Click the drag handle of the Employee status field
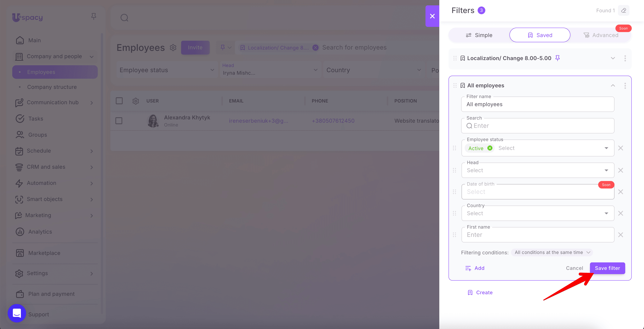 (x=454, y=148)
